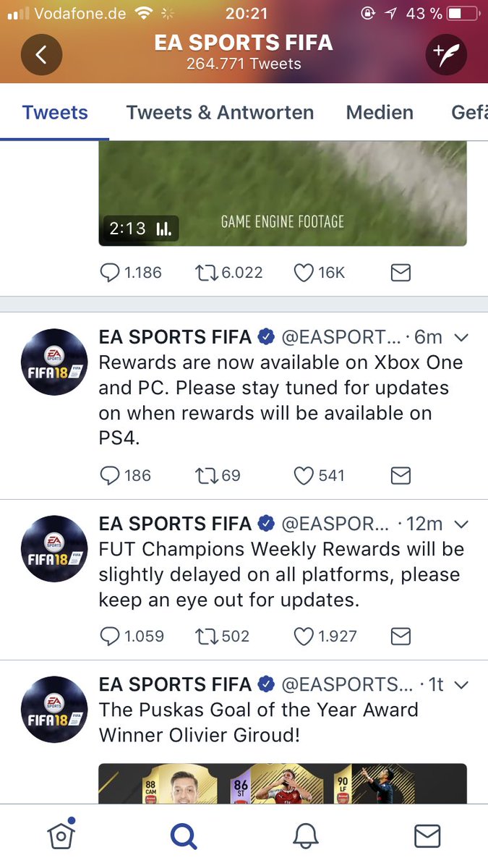
Task: Open the chevron menu on Puskas Award tweet
Action: 461,684
